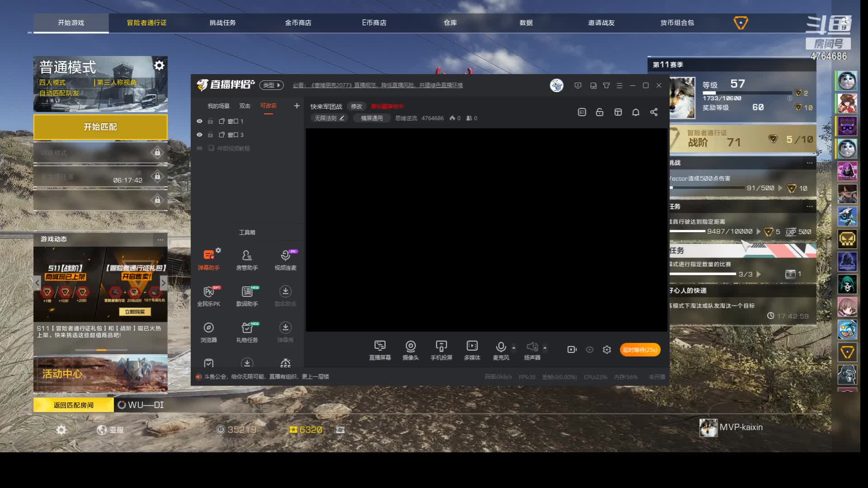Open normal mode settings gear in game

point(159,66)
